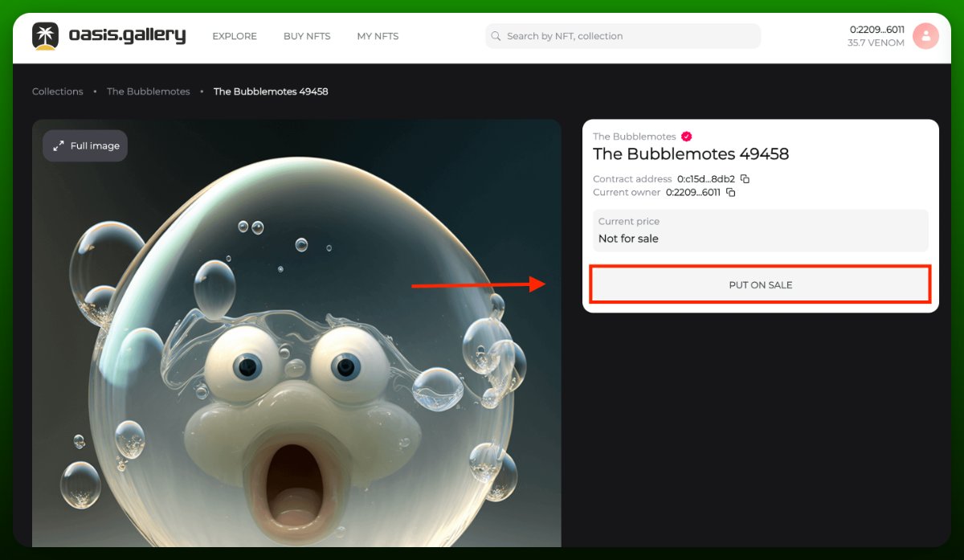This screenshot has height=560, width=964.
Task: Select the Contract address label
Action: click(632, 179)
